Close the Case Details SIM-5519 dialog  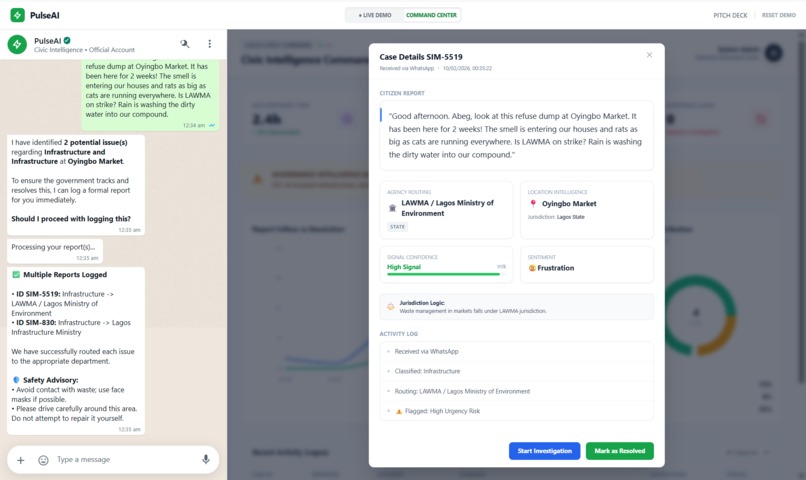pos(649,55)
